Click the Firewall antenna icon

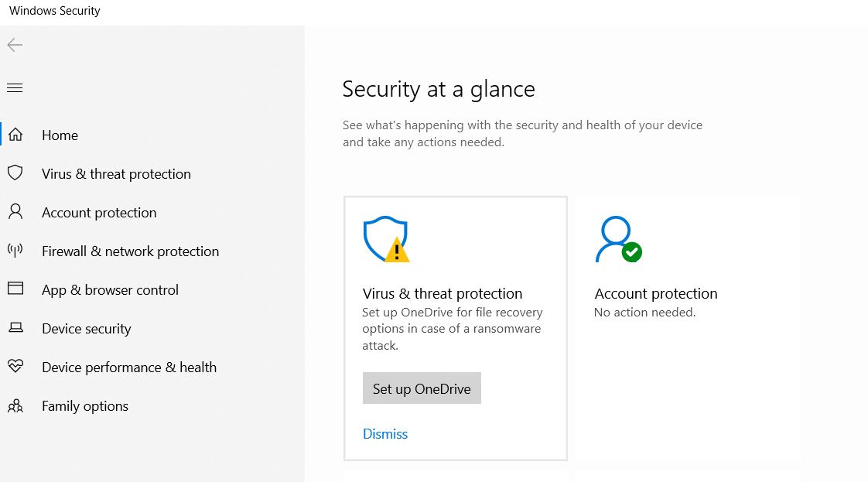[x=15, y=250]
